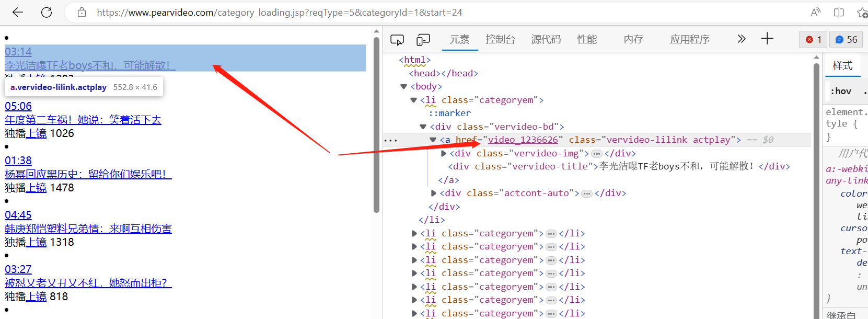This screenshot has height=319, width=868.
Task: Expand the second li categoryem node
Action: point(414,233)
